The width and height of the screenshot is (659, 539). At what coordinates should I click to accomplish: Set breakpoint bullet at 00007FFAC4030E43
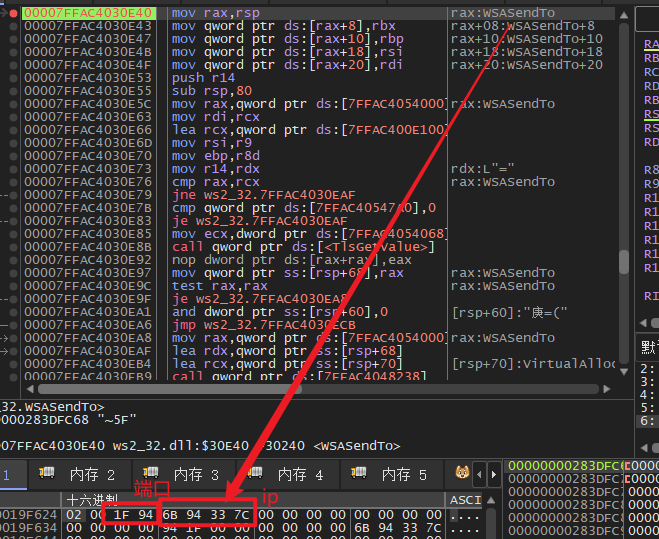click(13, 26)
